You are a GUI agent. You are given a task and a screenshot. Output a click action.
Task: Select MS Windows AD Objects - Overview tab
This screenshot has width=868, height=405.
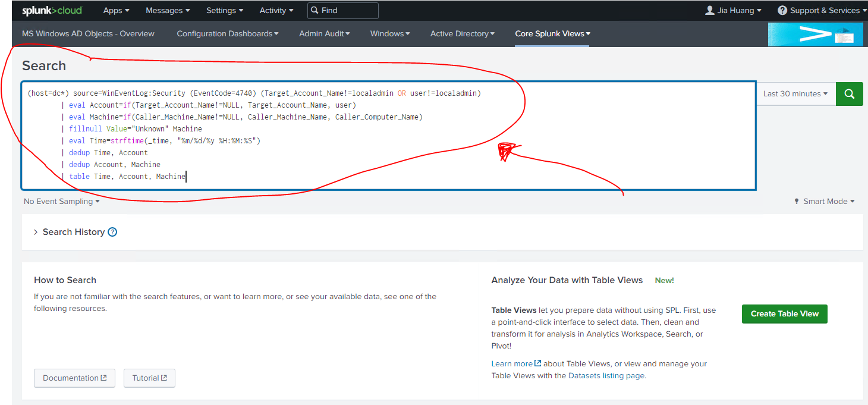(x=88, y=34)
